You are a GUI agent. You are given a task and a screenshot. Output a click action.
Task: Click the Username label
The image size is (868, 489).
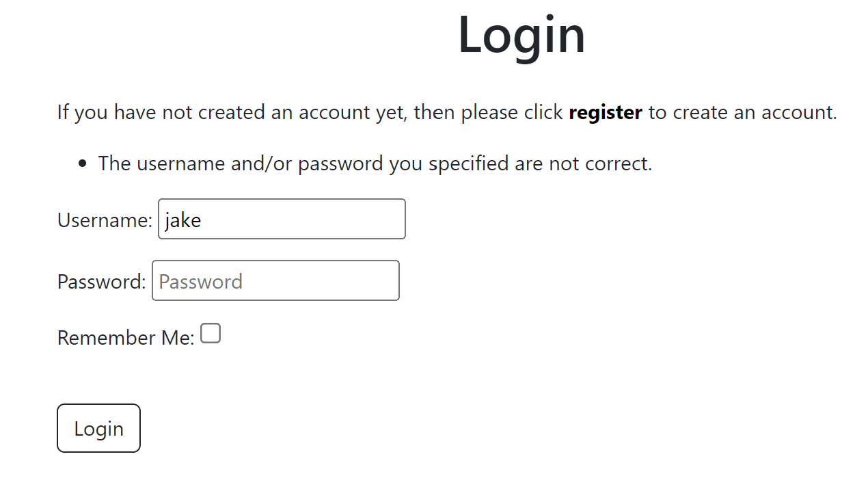pyautogui.click(x=104, y=220)
